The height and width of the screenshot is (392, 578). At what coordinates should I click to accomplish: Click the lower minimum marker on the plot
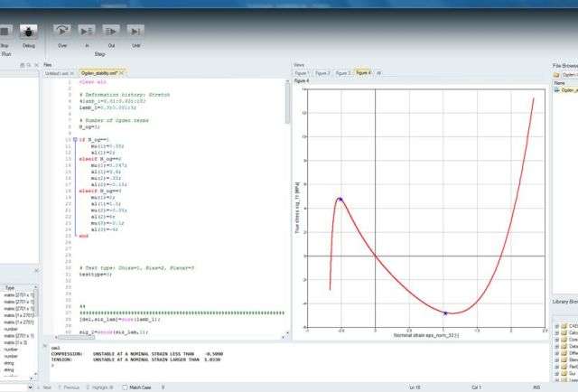click(x=445, y=313)
